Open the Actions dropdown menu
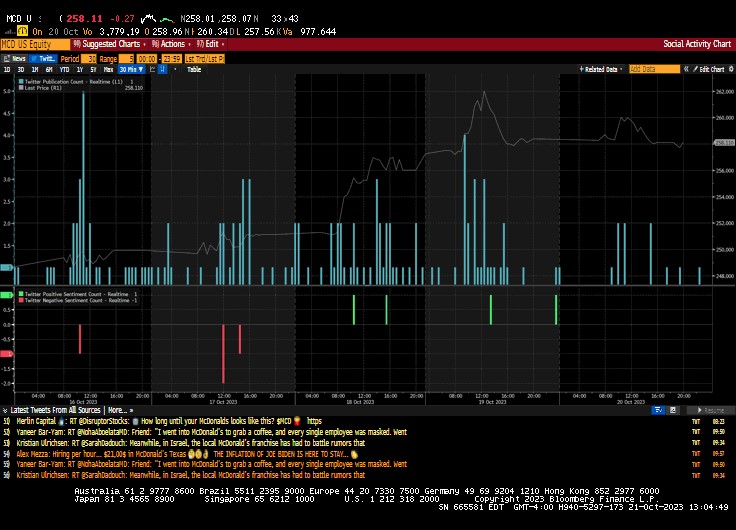Viewport: 736px width, 530px height. (171, 44)
